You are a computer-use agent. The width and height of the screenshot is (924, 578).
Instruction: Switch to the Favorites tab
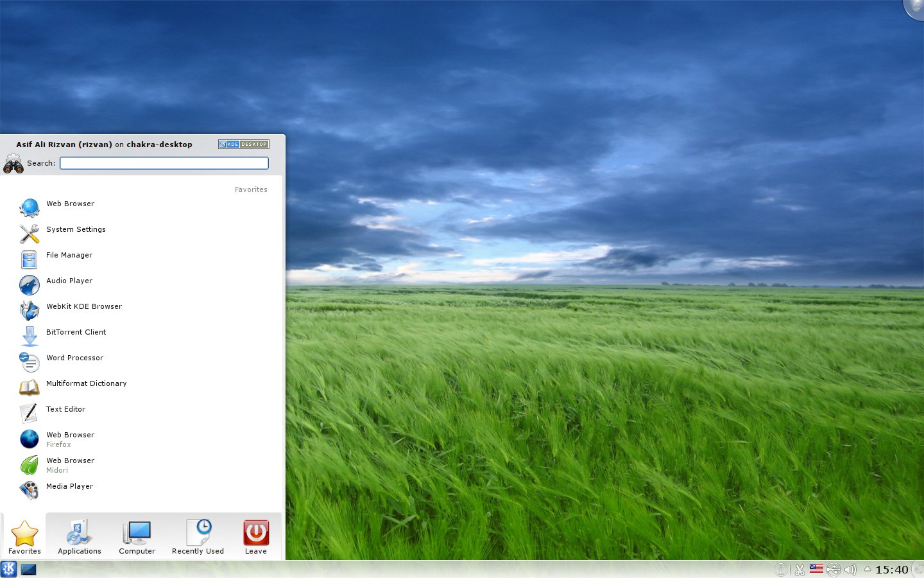click(24, 537)
